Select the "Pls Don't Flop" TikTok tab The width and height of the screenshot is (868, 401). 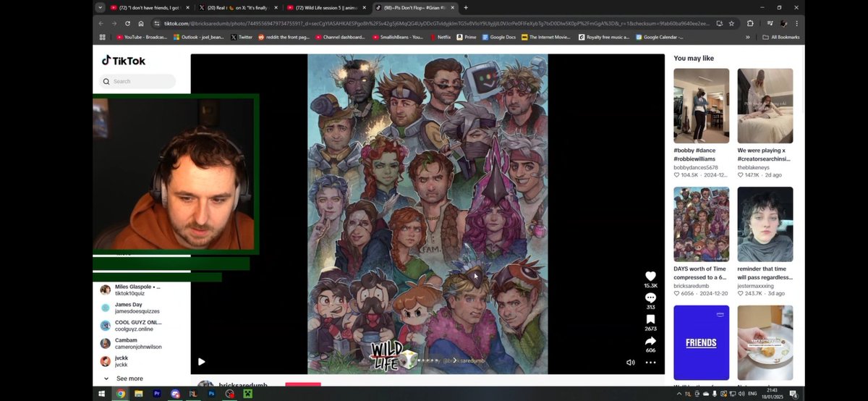[x=416, y=7]
